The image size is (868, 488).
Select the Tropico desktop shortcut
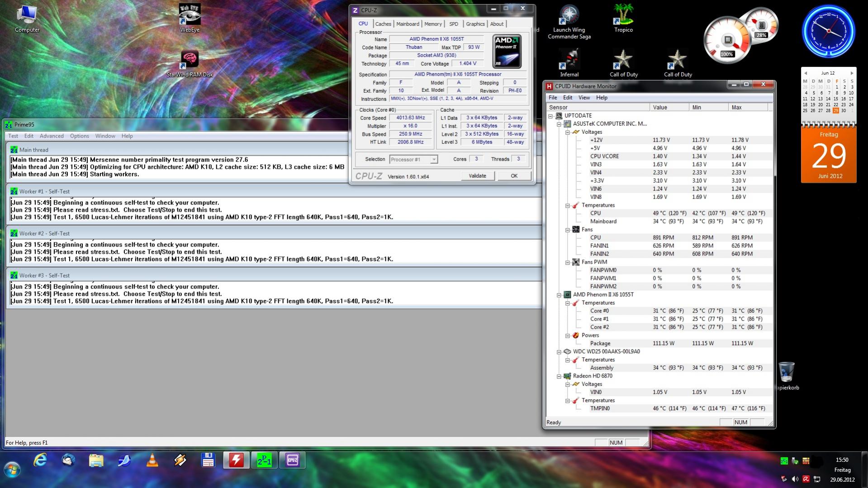[623, 19]
